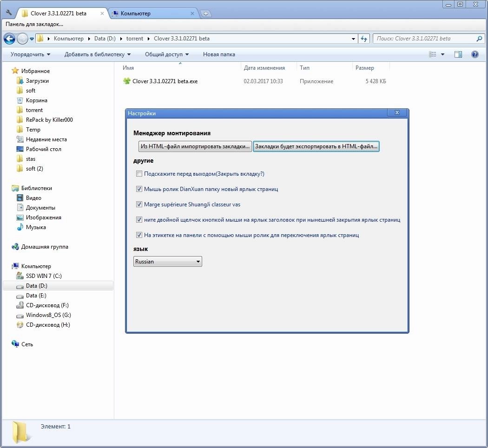Image resolution: width=488 pixels, height=448 pixels.
Task: Sort by Дата изменения column header
Action: pyautogui.click(x=264, y=67)
